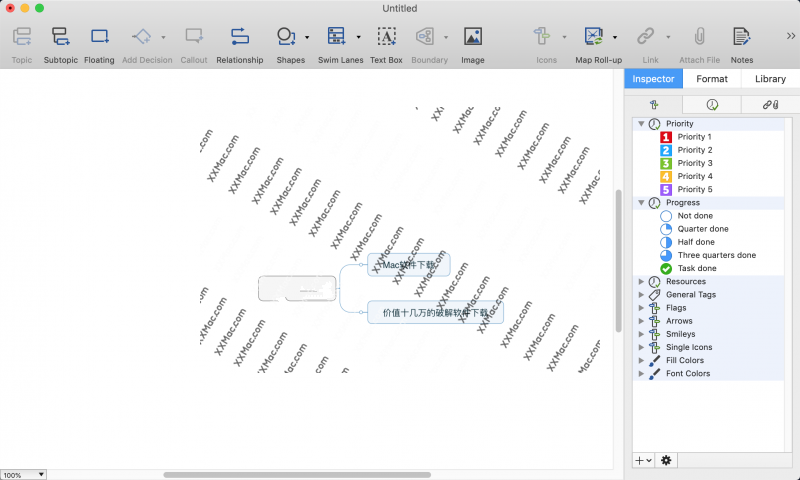Click the Shapes icon
Image resolution: width=800 pixels, height=480 pixels.
click(286, 37)
